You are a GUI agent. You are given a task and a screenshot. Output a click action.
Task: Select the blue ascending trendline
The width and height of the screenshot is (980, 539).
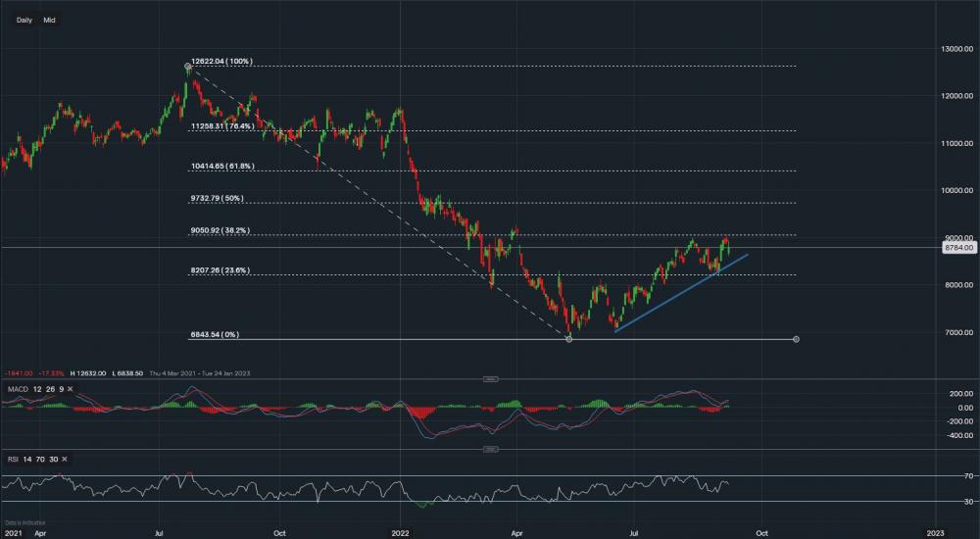(681, 292)
